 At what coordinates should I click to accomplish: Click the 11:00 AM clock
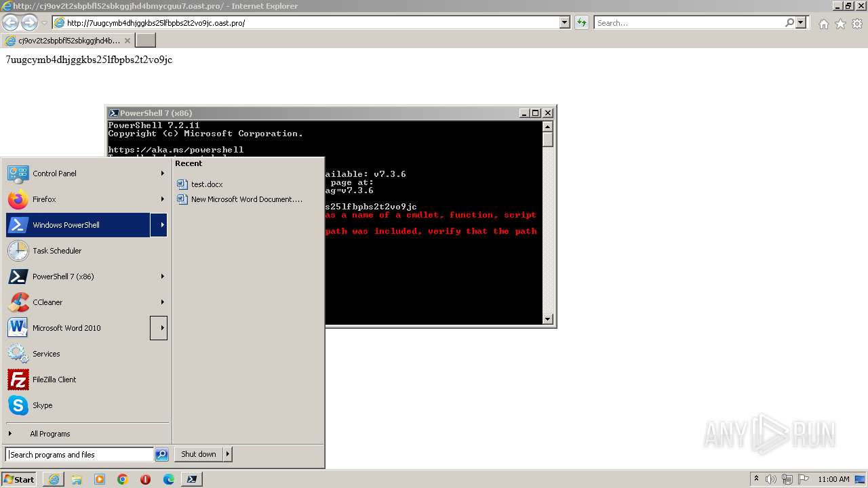(x=833, y=479)
